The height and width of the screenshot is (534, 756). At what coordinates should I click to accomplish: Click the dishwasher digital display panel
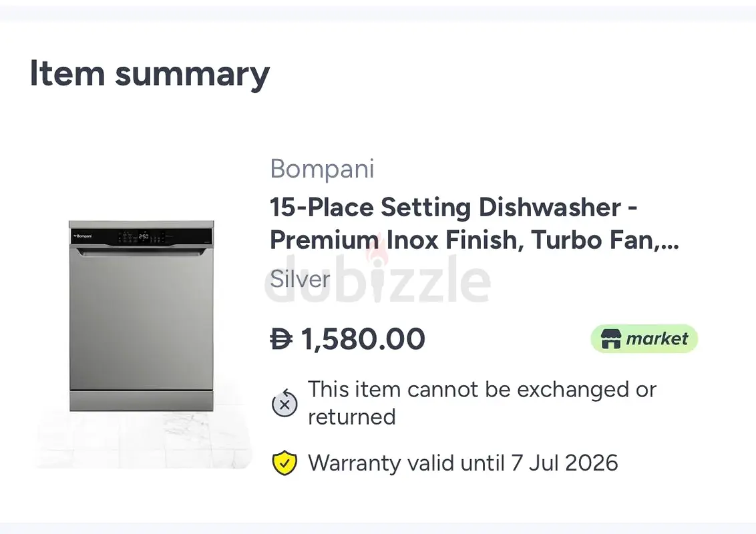tap(142, 237)
